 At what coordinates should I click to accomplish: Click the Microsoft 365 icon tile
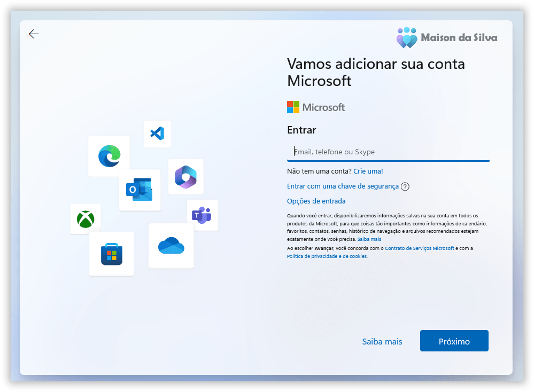click(185, 177)
